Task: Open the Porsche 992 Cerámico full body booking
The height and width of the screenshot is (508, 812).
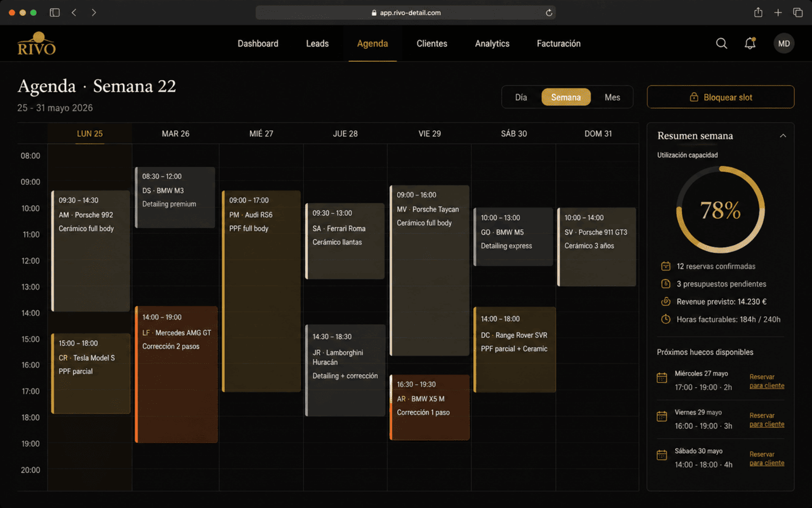Action: tap(91, 251)
